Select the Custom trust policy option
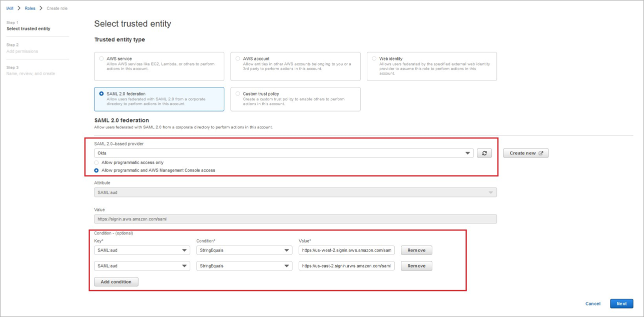644x317 pixels. (x=238, y=93)
